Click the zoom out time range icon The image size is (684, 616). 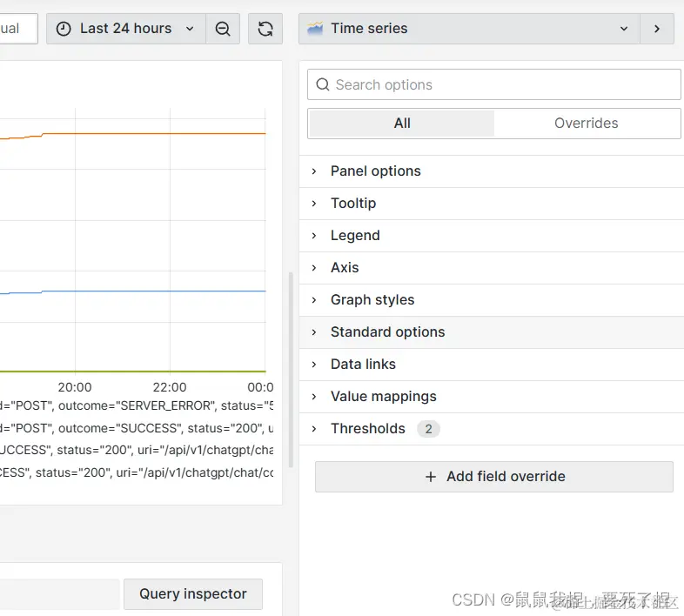point(223,29)
